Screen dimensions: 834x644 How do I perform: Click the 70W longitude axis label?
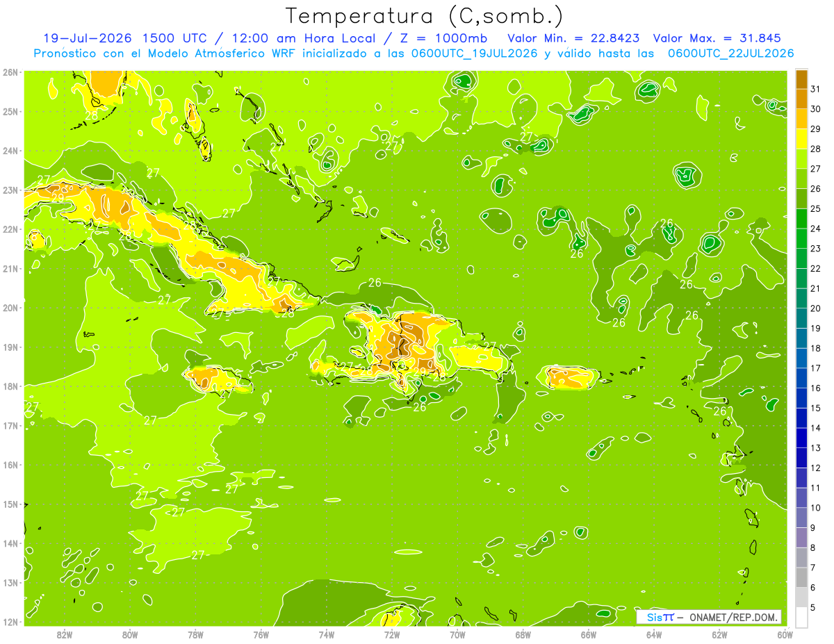[457, 634]
